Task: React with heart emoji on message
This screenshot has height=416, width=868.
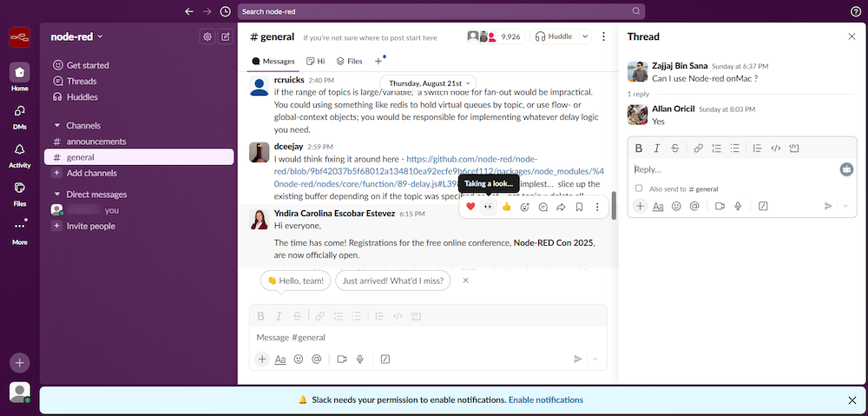Action: tap(470, 207)
